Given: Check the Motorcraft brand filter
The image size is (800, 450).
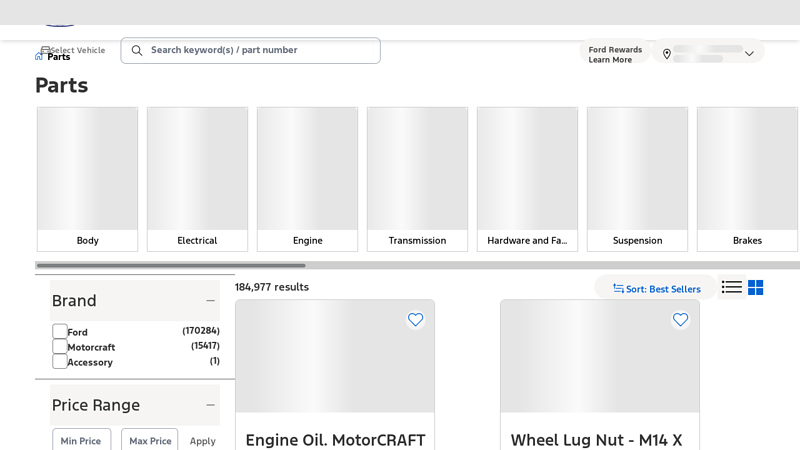Looking at the screenshot, I should click(x=60, y=346).
